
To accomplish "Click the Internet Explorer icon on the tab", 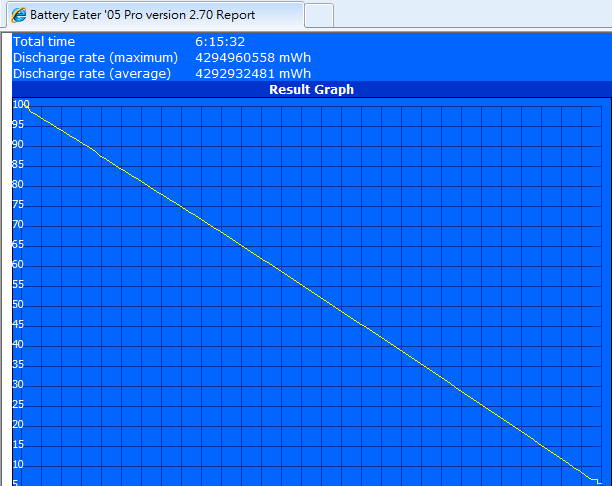I will (x=17, y=15).
